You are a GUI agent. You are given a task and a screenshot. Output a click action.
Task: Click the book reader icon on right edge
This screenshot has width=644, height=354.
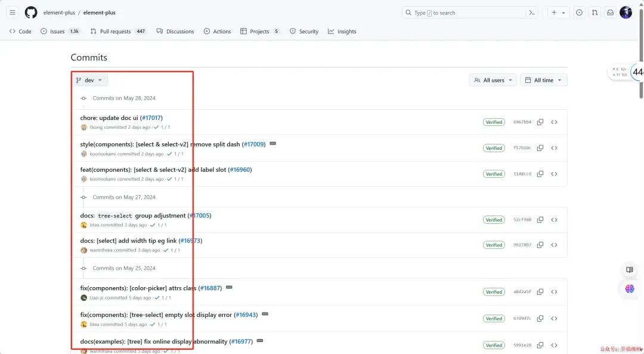point(629,270)
